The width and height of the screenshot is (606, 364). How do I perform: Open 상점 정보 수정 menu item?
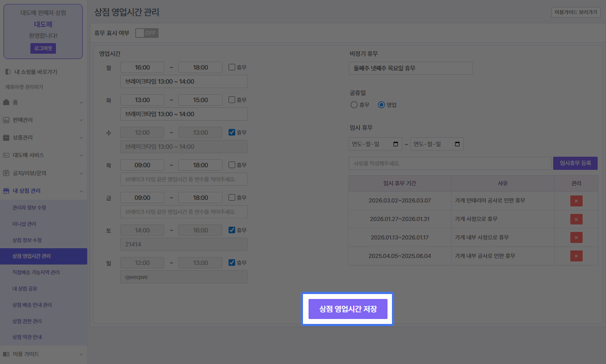click(x=27, y=240)
